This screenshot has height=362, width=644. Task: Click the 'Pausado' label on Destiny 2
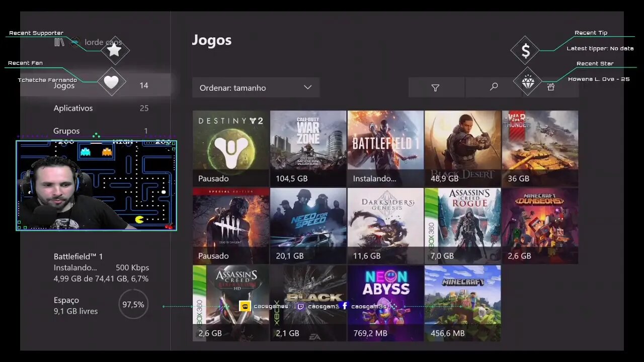[x=213, y=178]
